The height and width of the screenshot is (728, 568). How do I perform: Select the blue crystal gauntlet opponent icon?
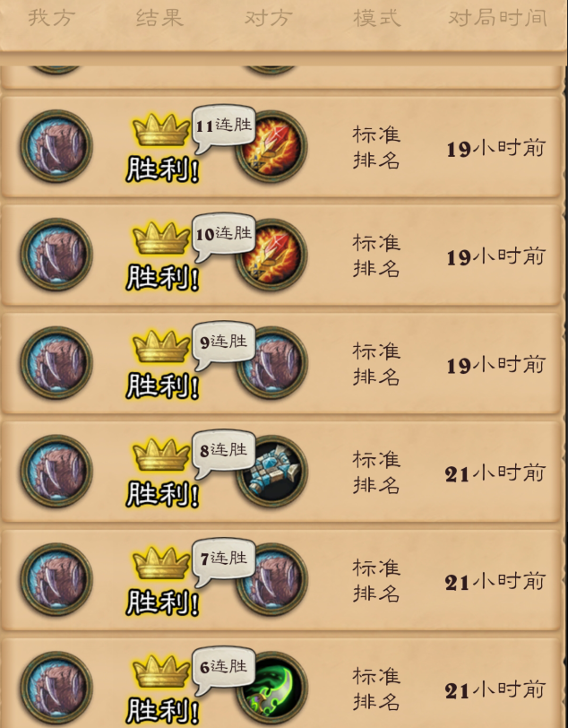[x=272, y=471]
